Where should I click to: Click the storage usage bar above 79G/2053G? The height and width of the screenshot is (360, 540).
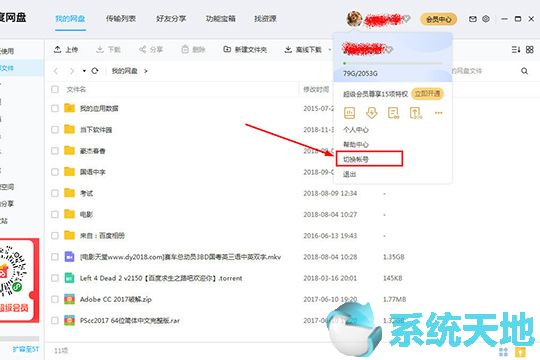coord(393,63)
